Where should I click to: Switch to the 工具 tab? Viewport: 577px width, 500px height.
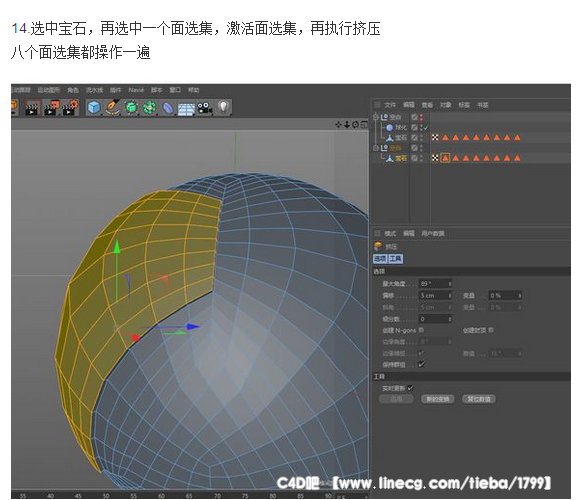click(x=396, y=259)
